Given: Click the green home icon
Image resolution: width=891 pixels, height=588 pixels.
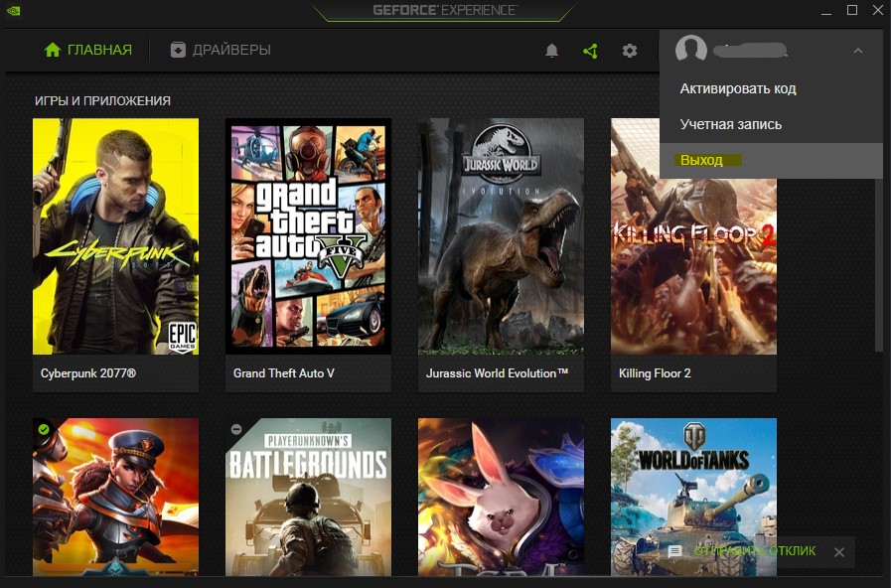Looking at the screenshot, I should point(53,50).
